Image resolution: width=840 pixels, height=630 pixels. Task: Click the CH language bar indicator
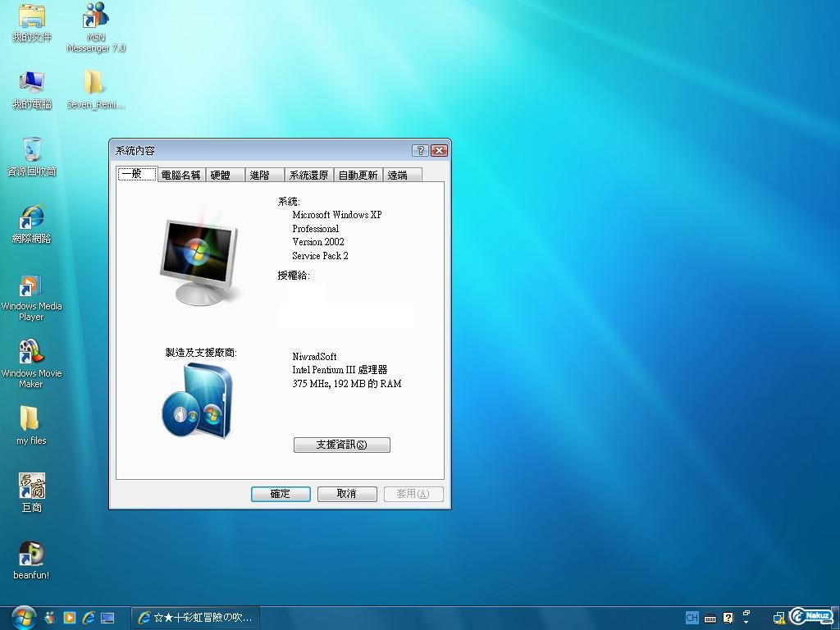(692, 618)
